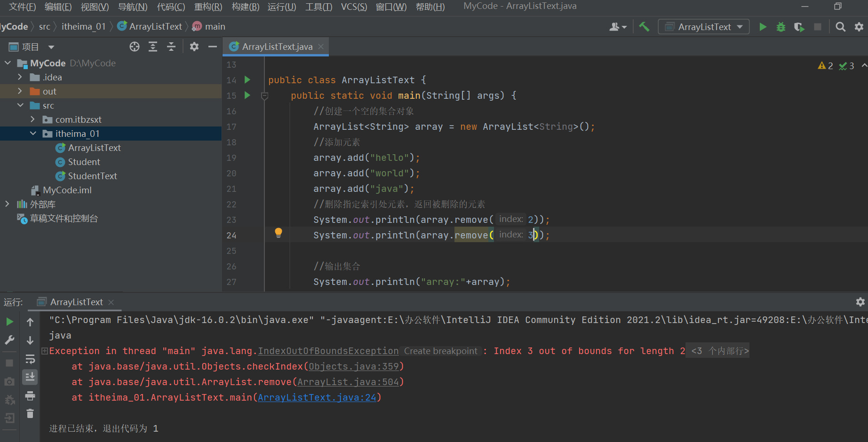The image size is (868, 442).
Task: Close the ArrayListText.java editor tab
Action: click(x=321, y=47)
